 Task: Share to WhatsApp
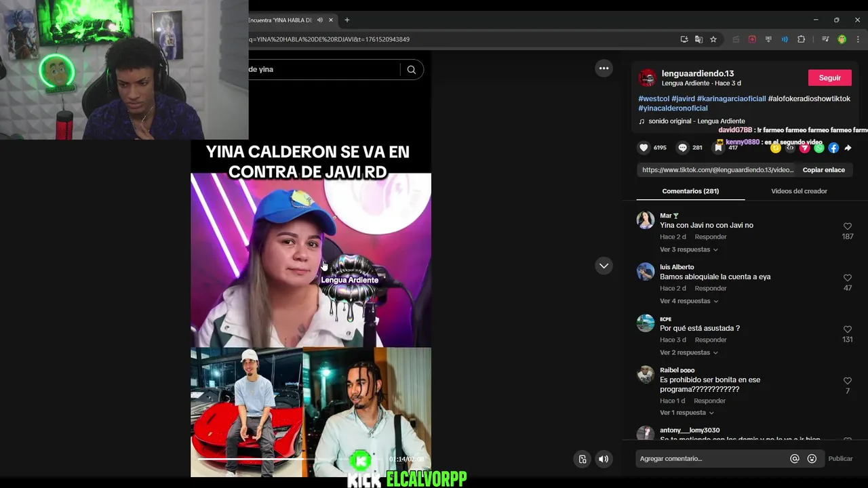click(x=819, y=148)
